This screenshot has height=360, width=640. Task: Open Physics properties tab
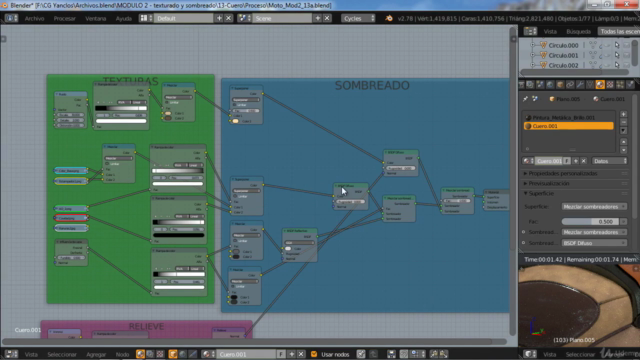click(x=630, y=84)
